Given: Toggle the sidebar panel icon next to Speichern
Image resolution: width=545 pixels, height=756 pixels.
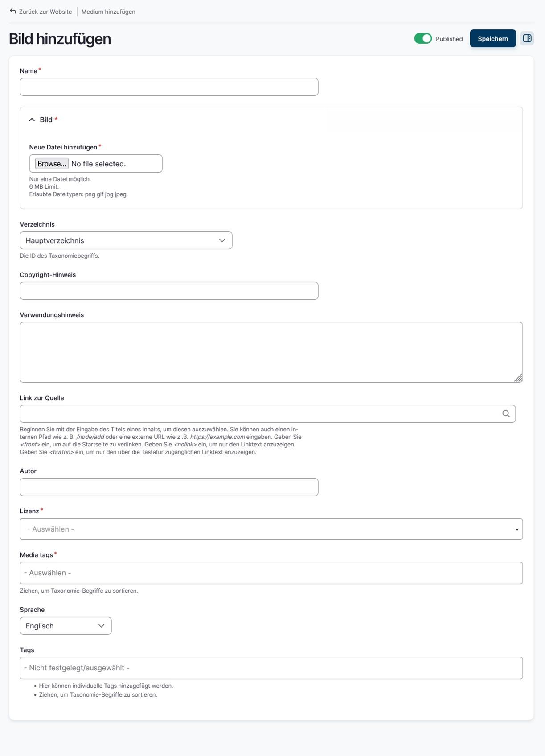Looking at the screenshot, I should pyautogui.click(x=527, y=38).
